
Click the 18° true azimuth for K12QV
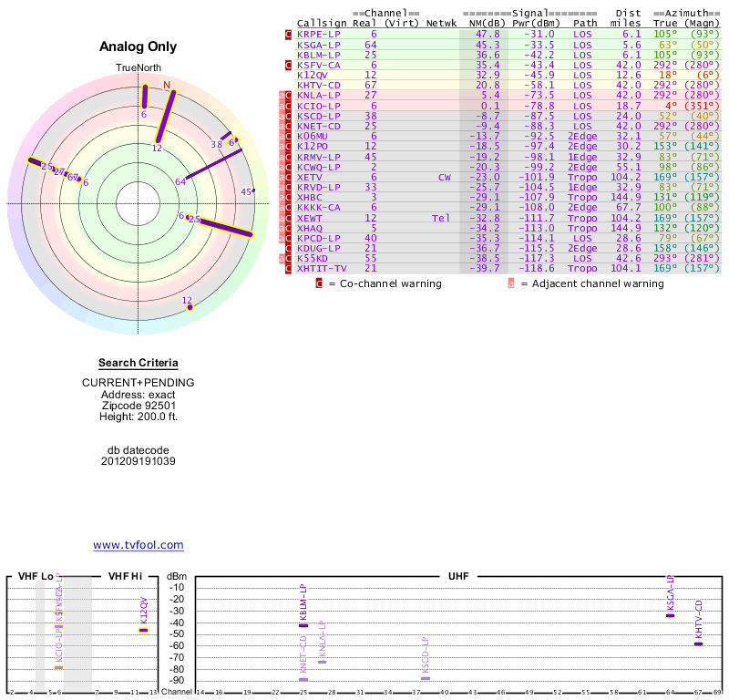[671, 76]
